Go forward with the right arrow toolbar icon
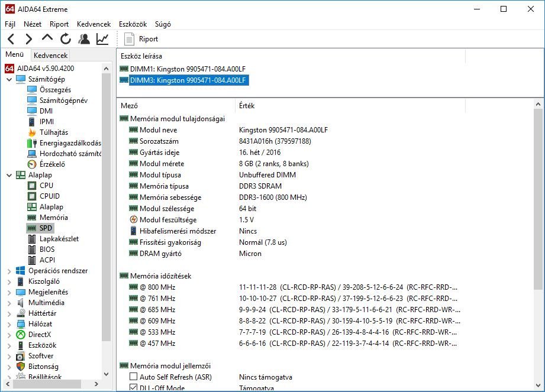This screenshot has width=545, height=392. [x=29, y=39]
